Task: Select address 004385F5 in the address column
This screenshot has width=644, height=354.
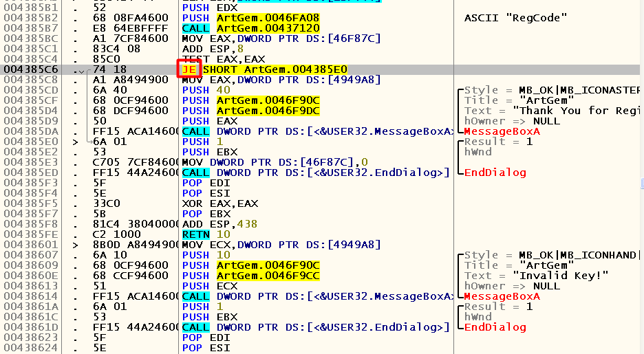Action: pos(31,203)
